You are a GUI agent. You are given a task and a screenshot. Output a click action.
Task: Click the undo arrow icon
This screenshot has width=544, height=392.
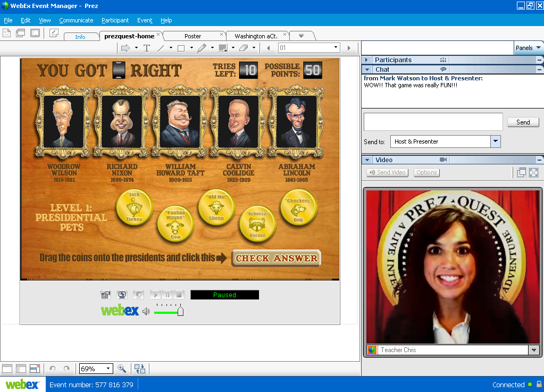click(x=53, y=369)
